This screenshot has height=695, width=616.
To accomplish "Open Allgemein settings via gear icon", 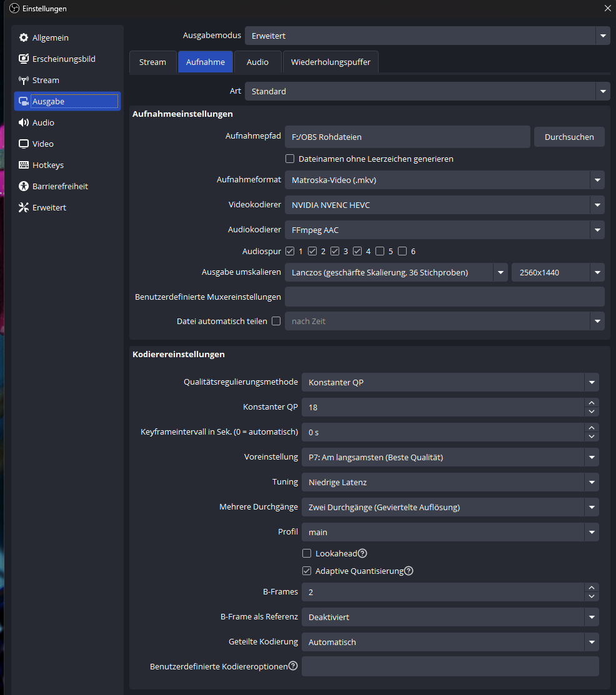I will [x=24, y=38].
